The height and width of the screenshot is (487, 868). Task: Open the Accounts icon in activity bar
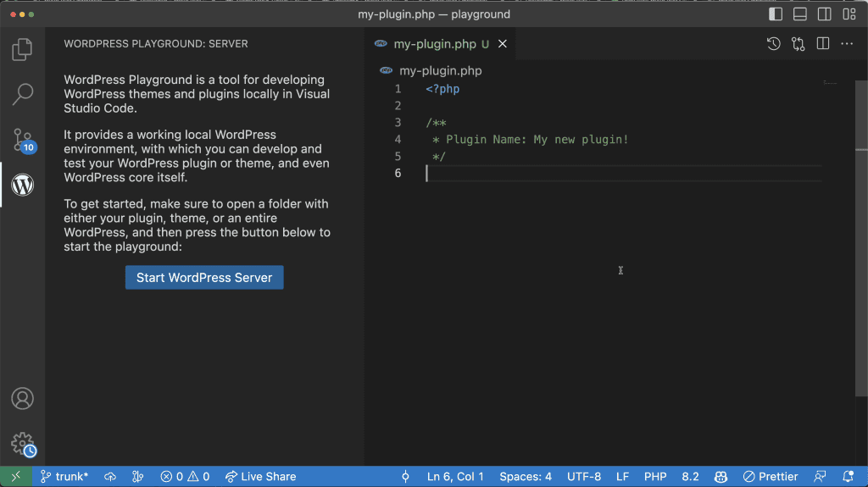pos(22,398)
